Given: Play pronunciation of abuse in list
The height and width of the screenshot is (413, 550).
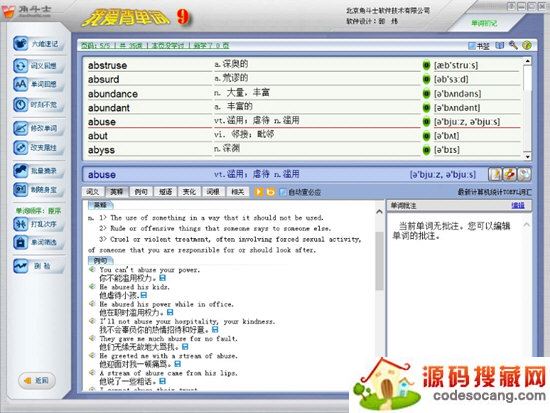Looking at the screenshot, I should point(426,122).
